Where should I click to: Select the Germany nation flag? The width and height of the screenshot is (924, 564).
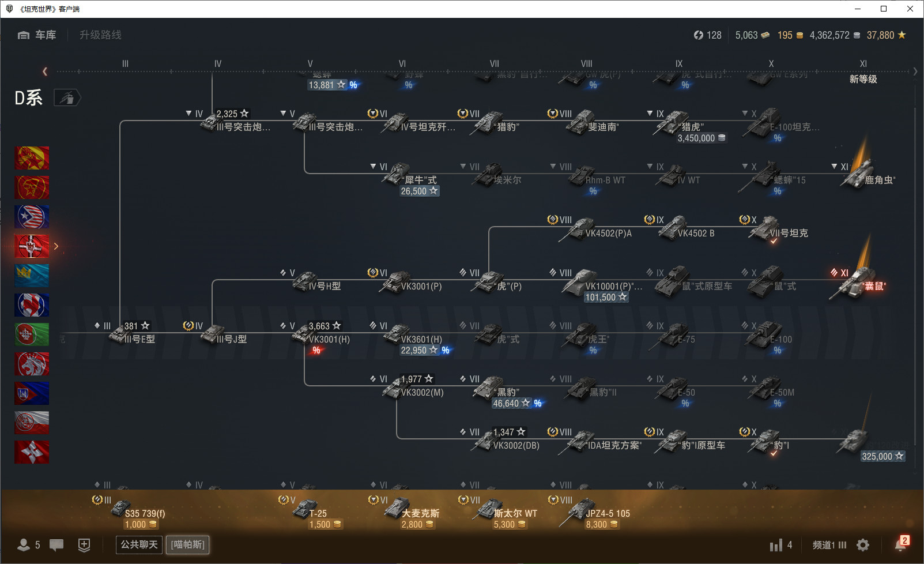pos(32,246)
